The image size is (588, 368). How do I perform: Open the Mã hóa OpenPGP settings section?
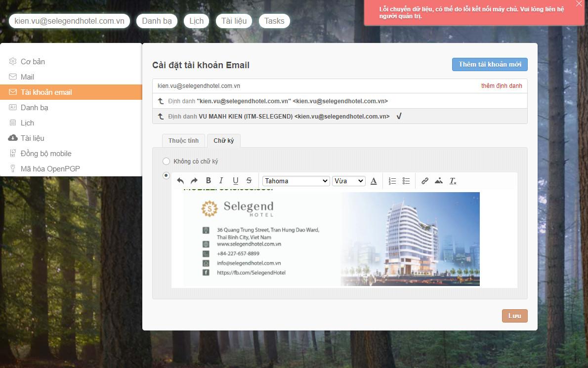point(71,168)
